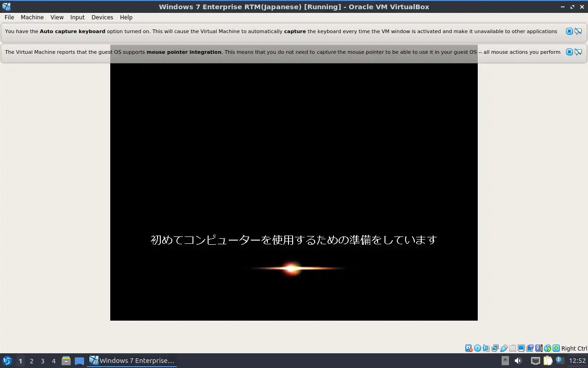Click the mouse integration status icon
Image resolution: width=588 pixels, height=368 pixels.
pos(548,348)
